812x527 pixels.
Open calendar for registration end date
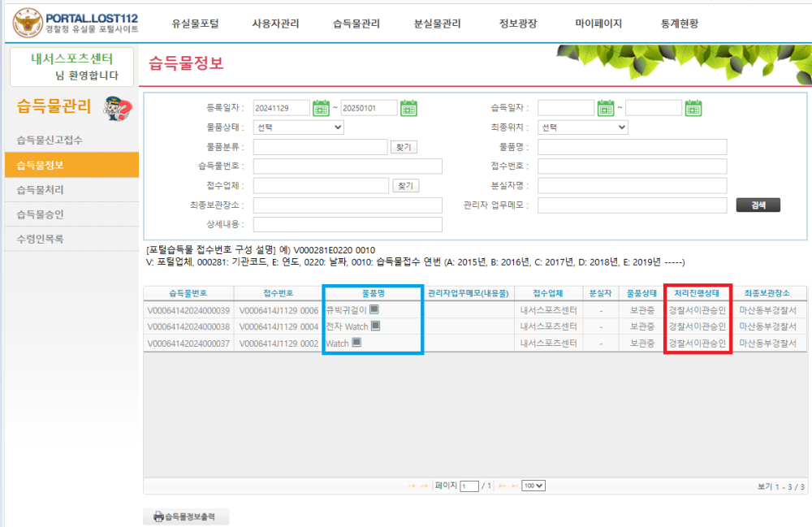408,108
